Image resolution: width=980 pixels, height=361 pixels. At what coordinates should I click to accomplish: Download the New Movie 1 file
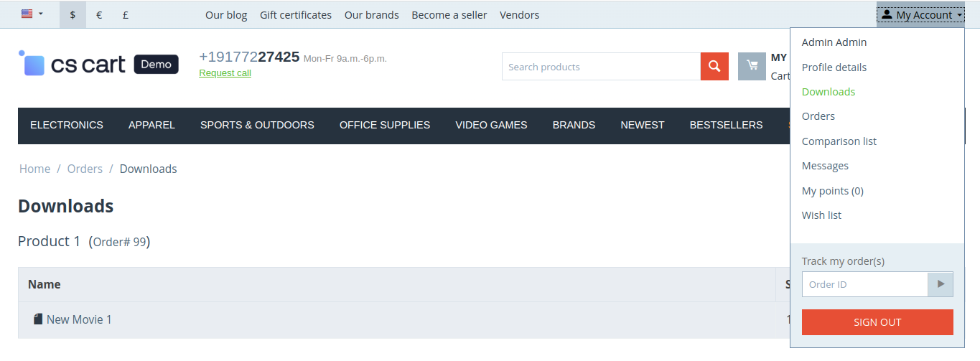click(79, 320)
